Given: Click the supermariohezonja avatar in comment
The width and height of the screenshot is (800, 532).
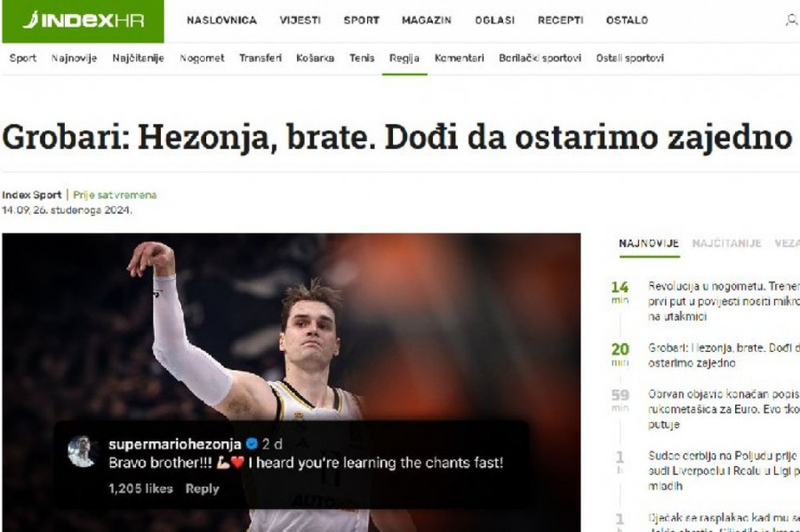Looking at the screenshot, I should coord(82,451).
